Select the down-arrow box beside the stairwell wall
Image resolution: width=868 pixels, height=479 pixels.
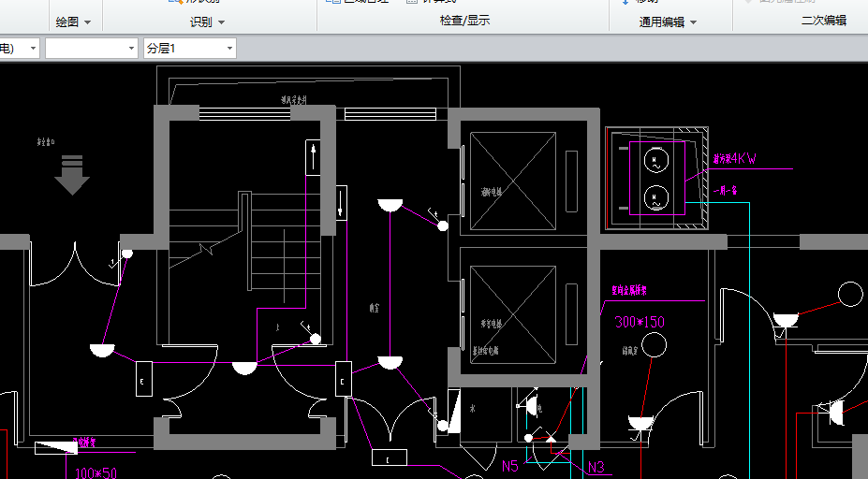[341, 203]
